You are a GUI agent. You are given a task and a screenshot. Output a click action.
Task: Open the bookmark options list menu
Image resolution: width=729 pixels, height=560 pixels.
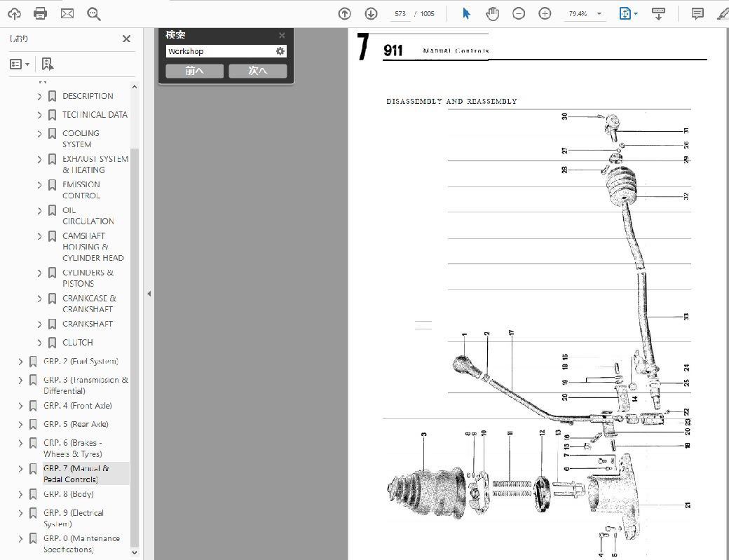tap(20, 64)
